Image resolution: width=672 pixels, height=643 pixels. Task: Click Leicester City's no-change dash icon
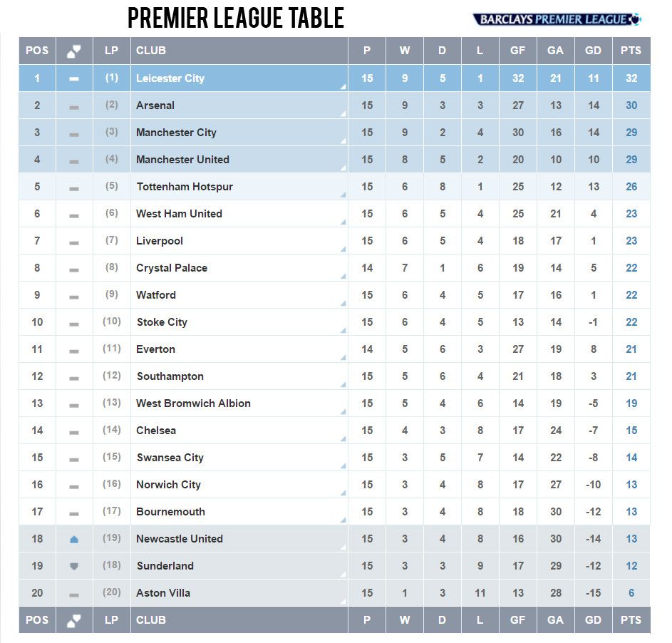pos(74,79)
